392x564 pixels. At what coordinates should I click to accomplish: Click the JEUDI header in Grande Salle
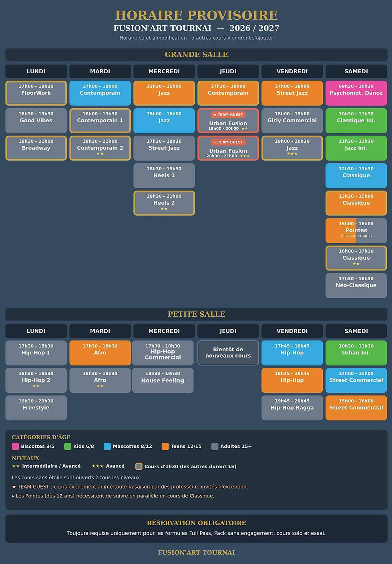[228, 71]
